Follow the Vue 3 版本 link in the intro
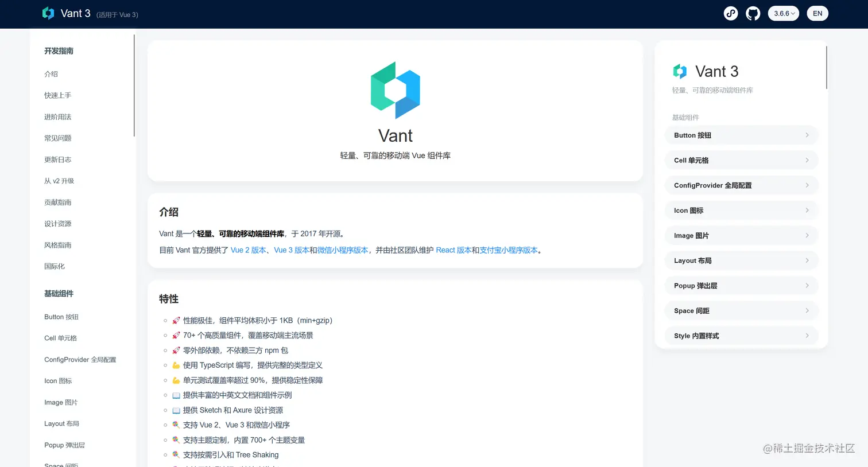 [292, 250]
